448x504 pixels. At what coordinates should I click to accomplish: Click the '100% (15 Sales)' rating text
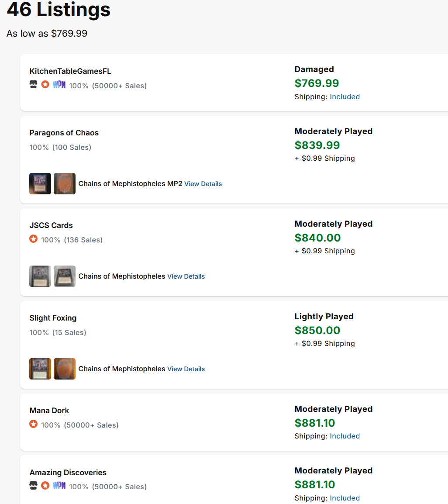coord(58,332)
